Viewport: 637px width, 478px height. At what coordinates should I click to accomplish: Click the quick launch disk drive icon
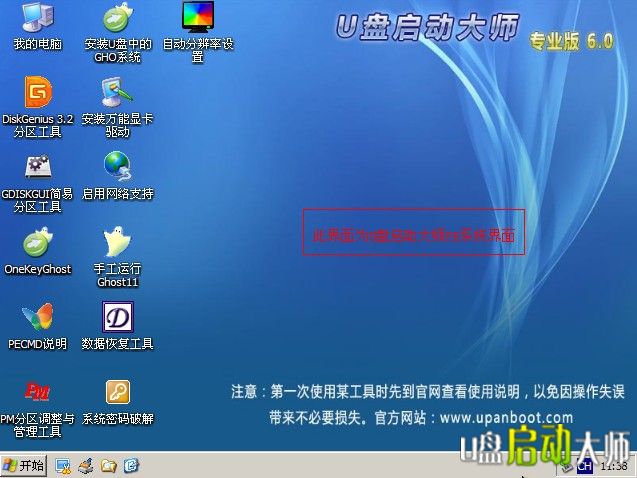(x=86, y=466)
